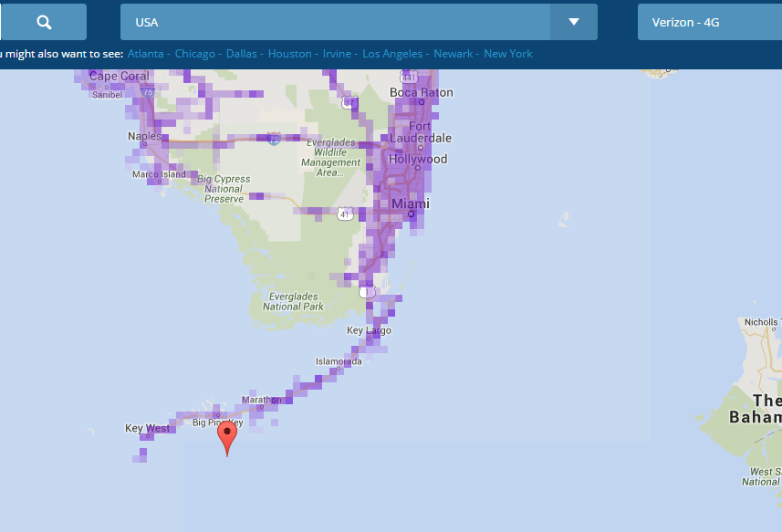Viewport: 782px width, 532px height.
Task: Open the Irvine coverage link
Action: pyautogui.click(x=337, y=54)
